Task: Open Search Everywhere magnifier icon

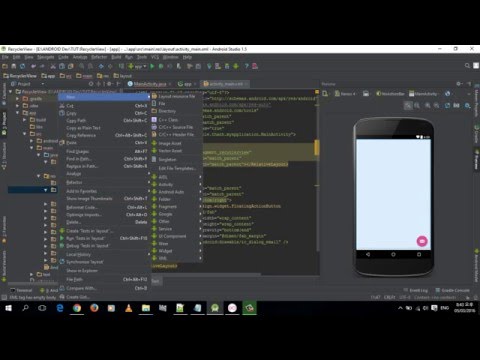Action: click(x=467, y=66)
